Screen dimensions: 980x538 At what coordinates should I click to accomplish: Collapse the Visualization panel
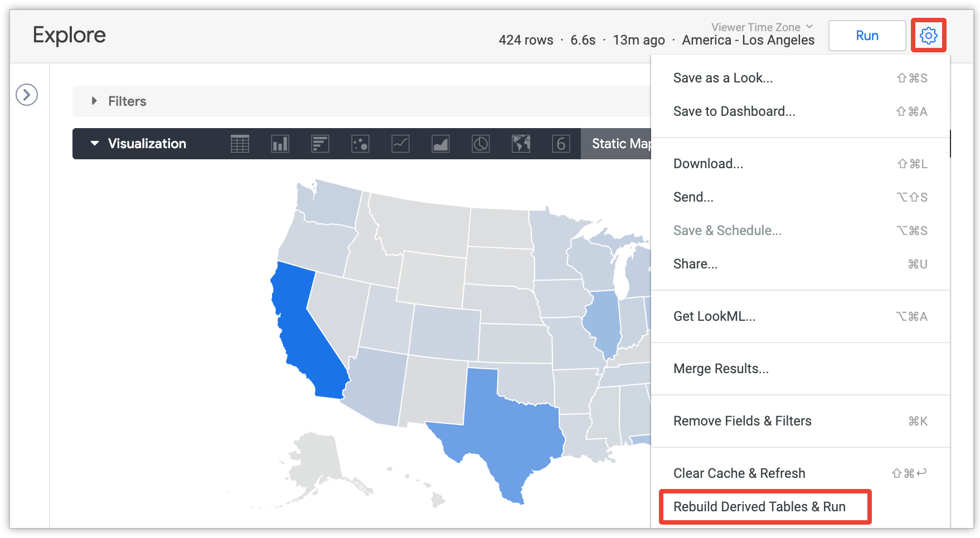(x=94, y=144)
